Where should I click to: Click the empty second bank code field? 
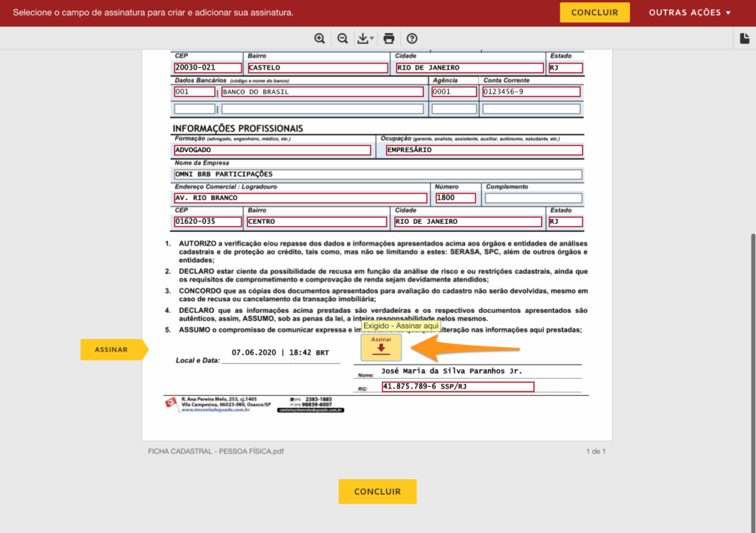tap(195, 109)
